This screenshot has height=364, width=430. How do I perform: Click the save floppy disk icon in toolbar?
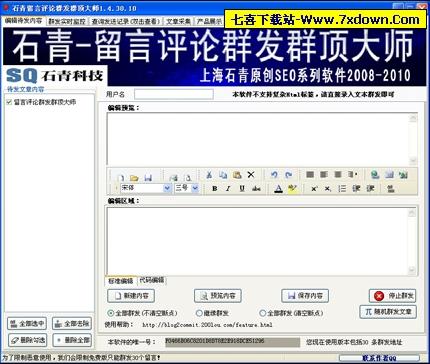148,178
